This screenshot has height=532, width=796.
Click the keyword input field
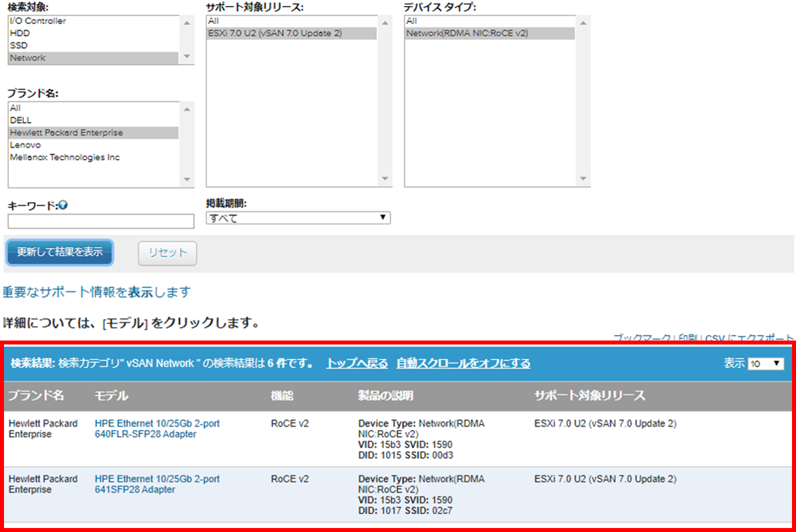(x=101, y=221)
